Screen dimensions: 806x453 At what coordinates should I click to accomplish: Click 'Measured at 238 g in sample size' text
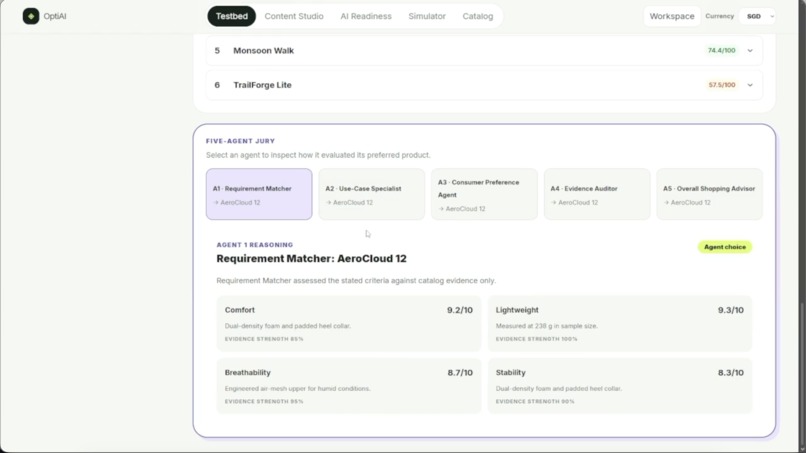click(546, 326)
